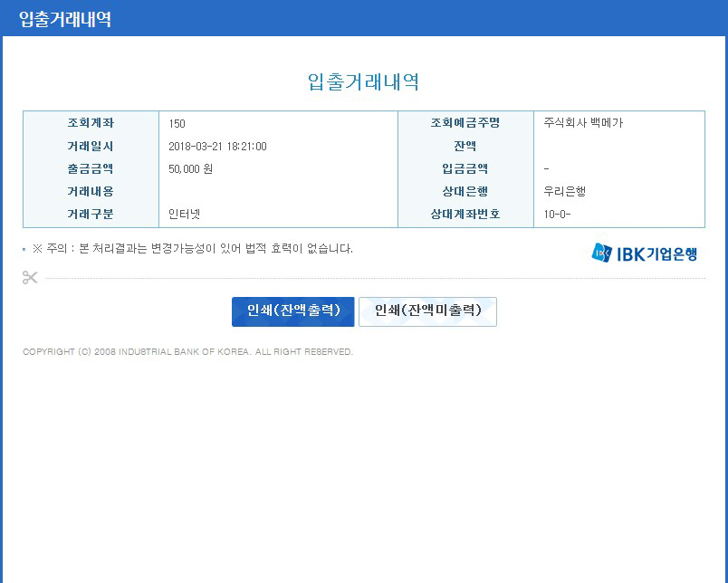Click the Industrial Bank of Korea copyright text
Viewport: 728px width, 583px height.
(187, 352)
